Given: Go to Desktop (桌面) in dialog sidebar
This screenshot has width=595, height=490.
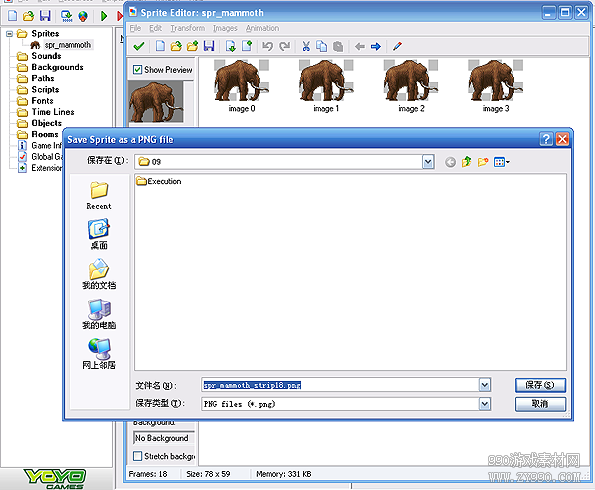Looking at the screenshot, I should [x=99, y=234].
